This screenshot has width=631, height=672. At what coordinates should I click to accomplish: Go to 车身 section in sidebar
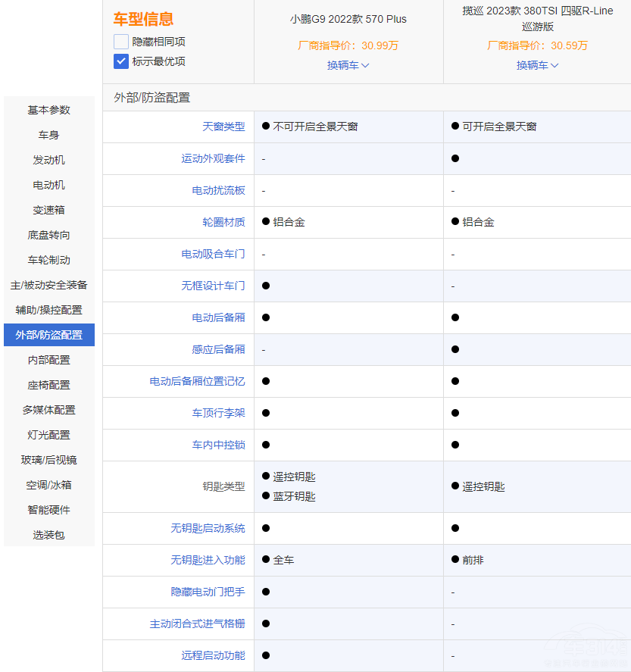pyautogui.click(x=49, y=135)
